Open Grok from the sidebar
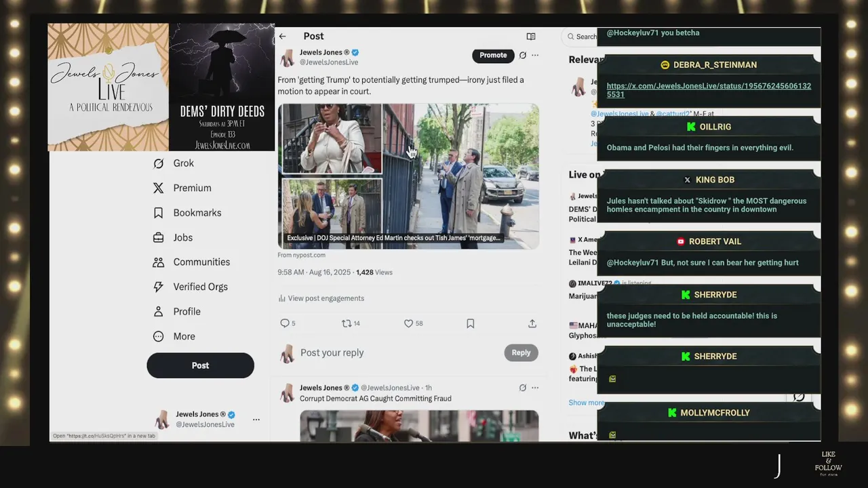868x488 pixels. [x=174, y=163]
